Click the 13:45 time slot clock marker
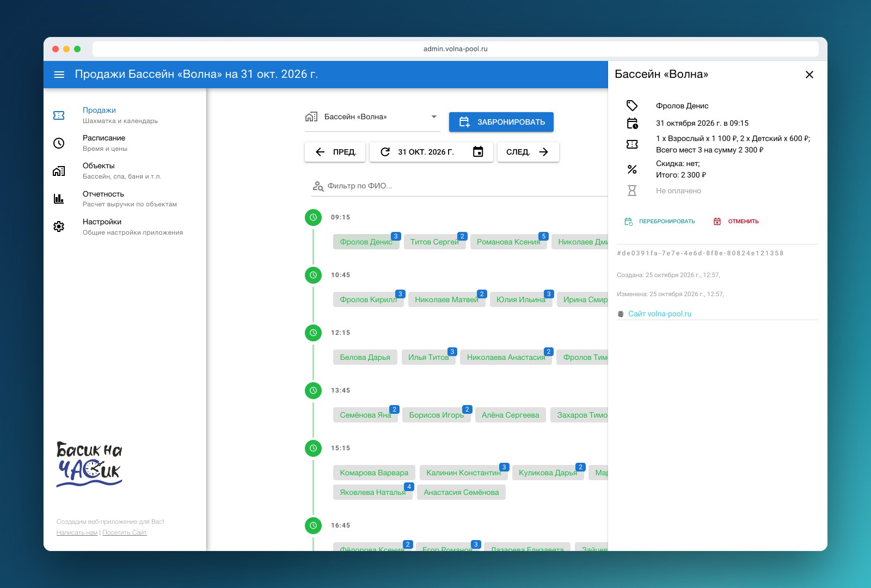This screenshot has height=588, width=871. 313,390
